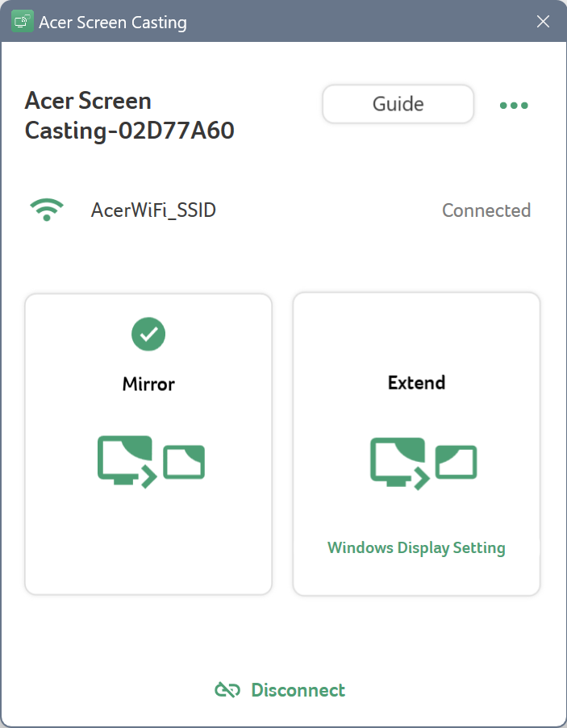
Task: Click the Disconnect text button
Action: point(298,690)
